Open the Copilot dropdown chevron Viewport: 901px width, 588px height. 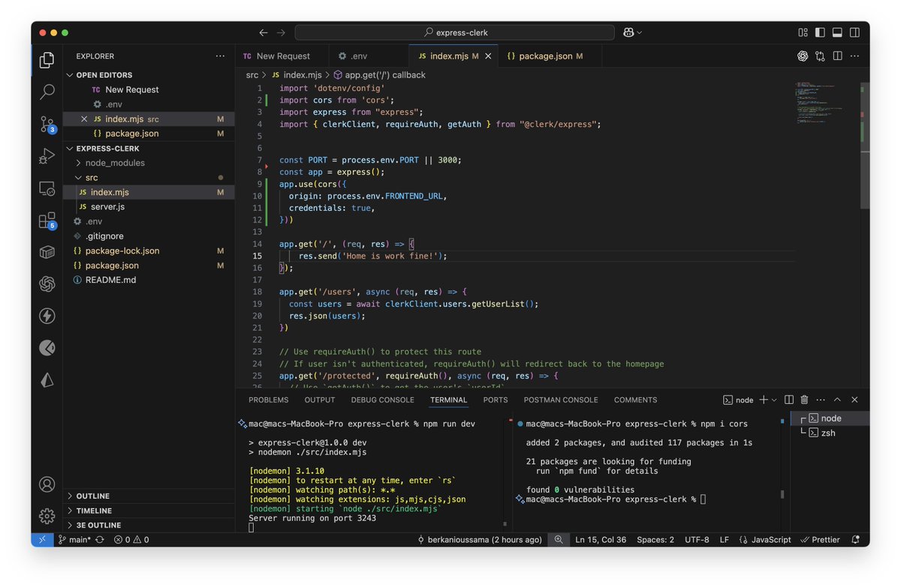click(639, 32)
